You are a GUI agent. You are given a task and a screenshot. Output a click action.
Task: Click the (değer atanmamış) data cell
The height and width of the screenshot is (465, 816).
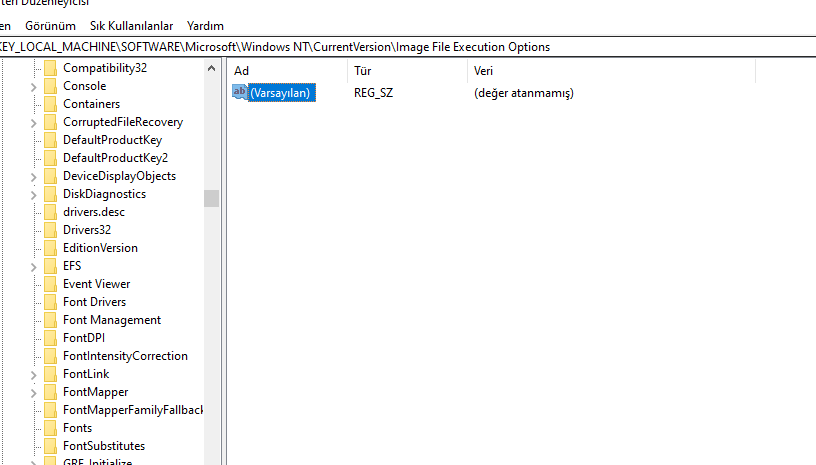click(524, 93)
